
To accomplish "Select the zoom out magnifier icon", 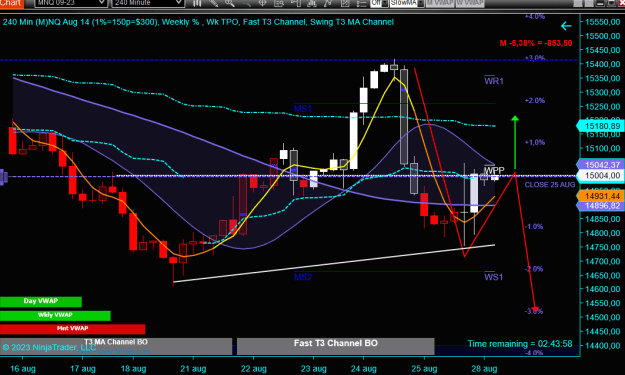I will coord(246,3).
